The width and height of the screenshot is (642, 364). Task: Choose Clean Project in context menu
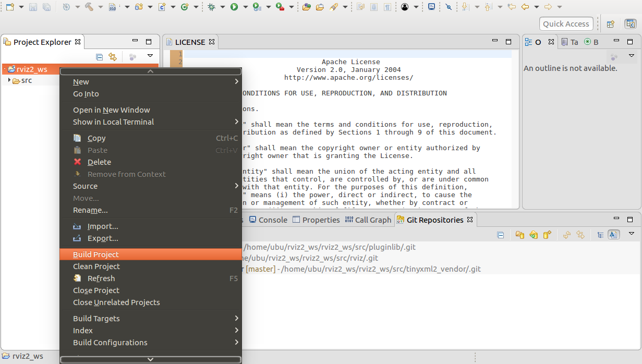96,266
